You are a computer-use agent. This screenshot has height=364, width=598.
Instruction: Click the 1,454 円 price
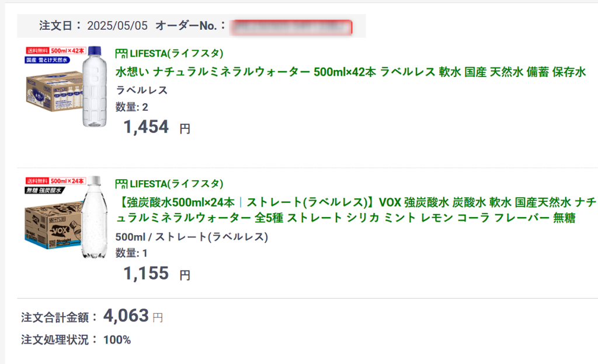[157, 127]
